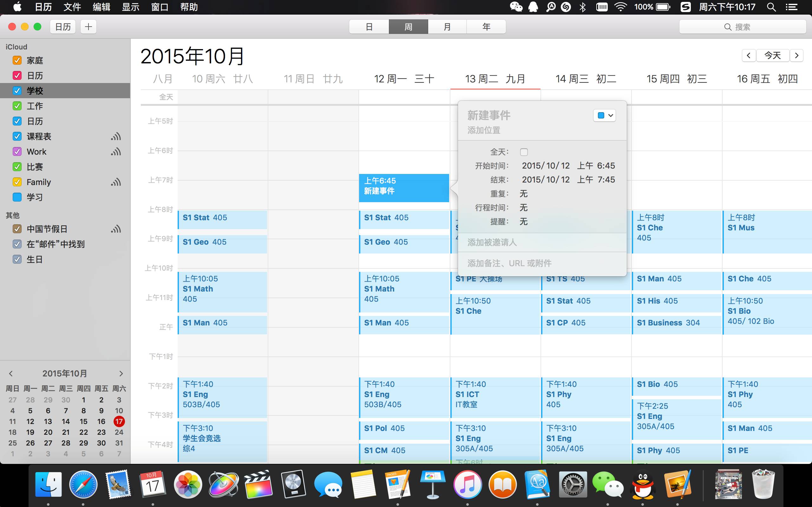Open Safari from the dock
The width and height of the screenshot is (812, 507).
(83, 485)
